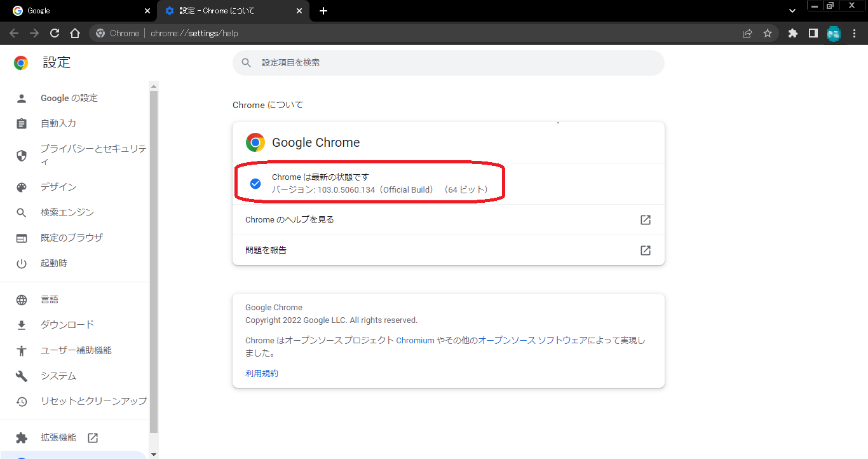Click the palette icon beside デザイン
Screen dimensions: 868x459
(22, 188)
